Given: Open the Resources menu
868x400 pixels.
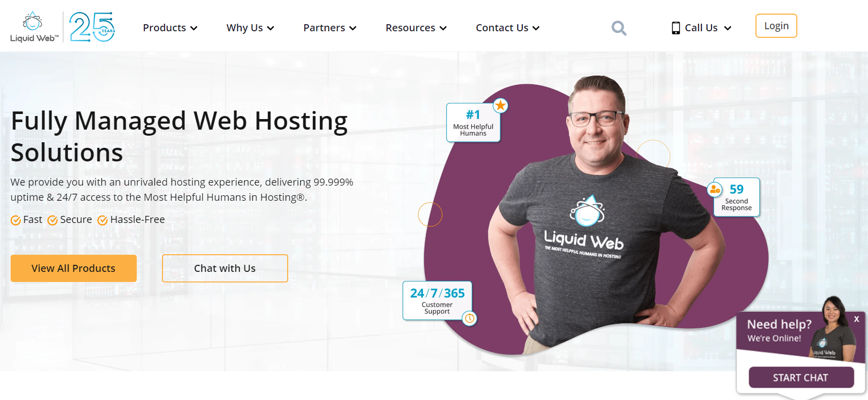Looking at the screenshot, I should (416, 28).
